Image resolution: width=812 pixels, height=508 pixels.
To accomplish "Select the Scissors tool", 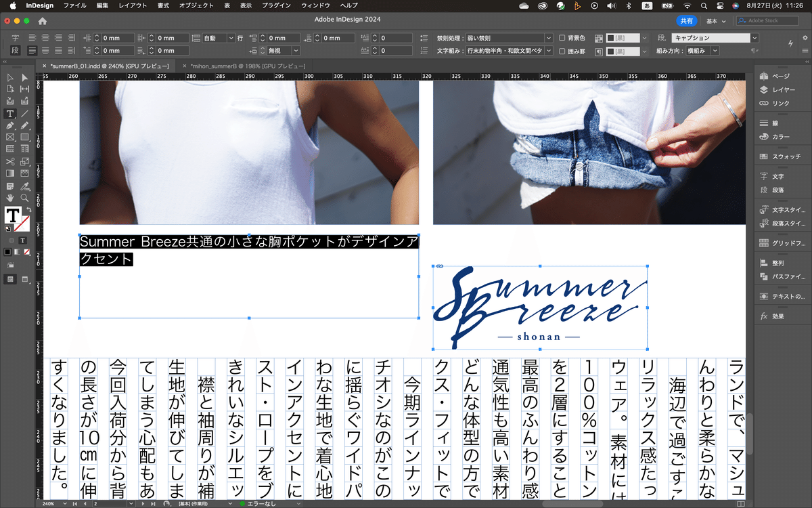I will [x=10, y=161].
